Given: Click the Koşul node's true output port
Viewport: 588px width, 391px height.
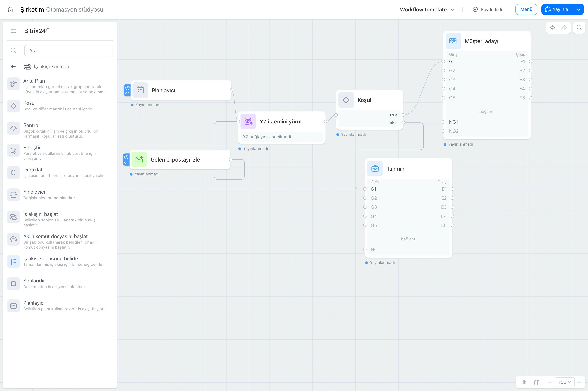Looking at the screenshot, I should point(403,115).
